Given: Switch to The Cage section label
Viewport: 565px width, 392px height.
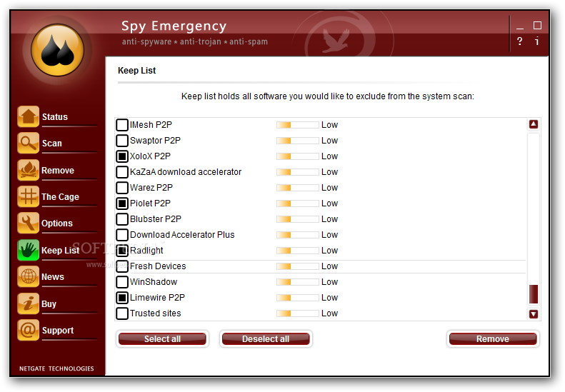Looking at the screenshot, I should (60, 197).
